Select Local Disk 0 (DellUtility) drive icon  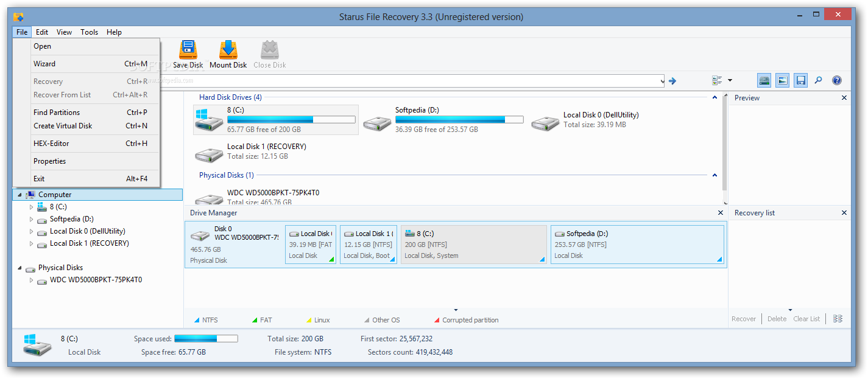tap(545, 123)
